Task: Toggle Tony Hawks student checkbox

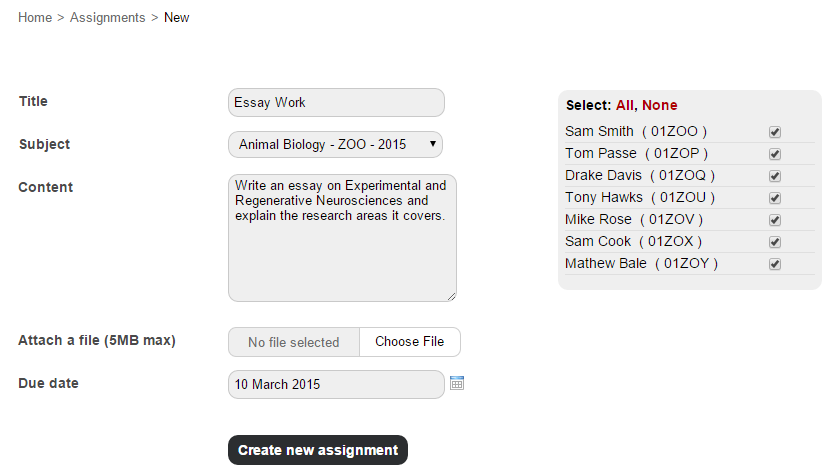Action: point(775,198)
